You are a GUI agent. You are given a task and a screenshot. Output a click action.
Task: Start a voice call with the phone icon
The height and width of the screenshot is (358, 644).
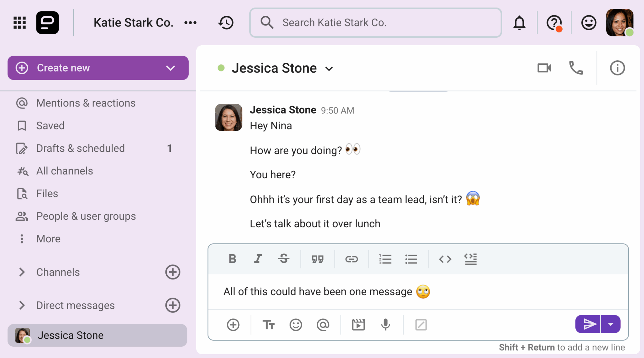point(576,68)
